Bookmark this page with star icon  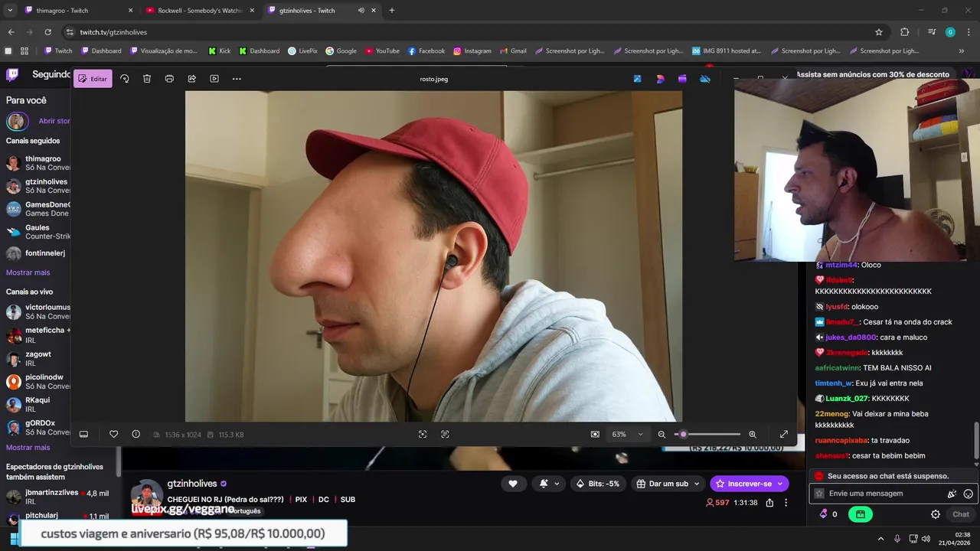[x=879, y=32]
